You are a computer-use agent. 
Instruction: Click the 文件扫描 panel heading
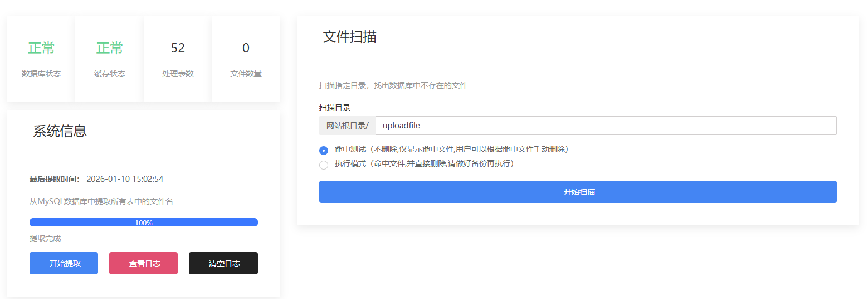[x=349, y=37]
